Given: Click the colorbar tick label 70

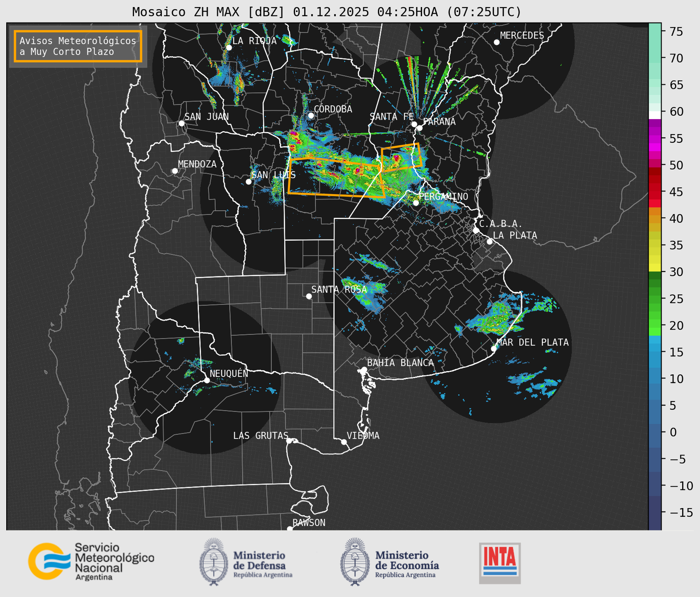Looking at the screenshot, I should point(677,59).
